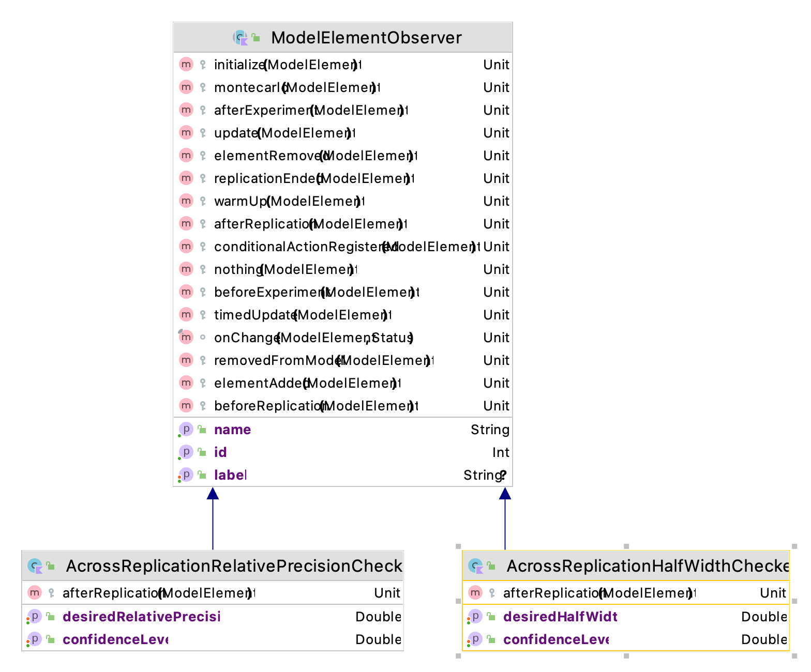Select the warmUp(ModelElement) method row

[x=343, y=201]
